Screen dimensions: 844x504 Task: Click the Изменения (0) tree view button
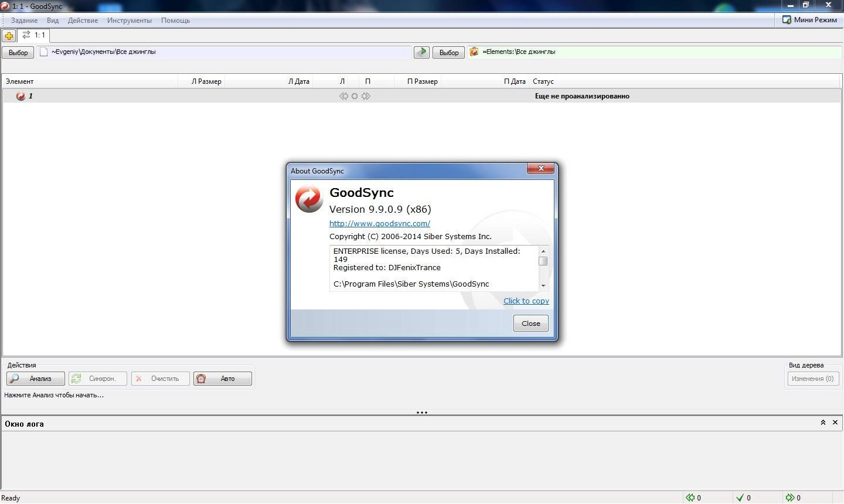[x=813, y=379]
